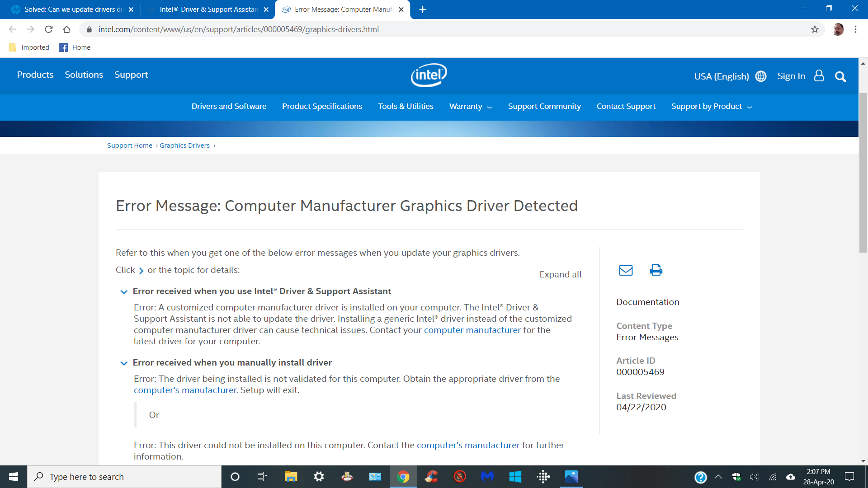868x488 pixels.
Task: Click the Sign In account icon
Action: pos(819,76)
